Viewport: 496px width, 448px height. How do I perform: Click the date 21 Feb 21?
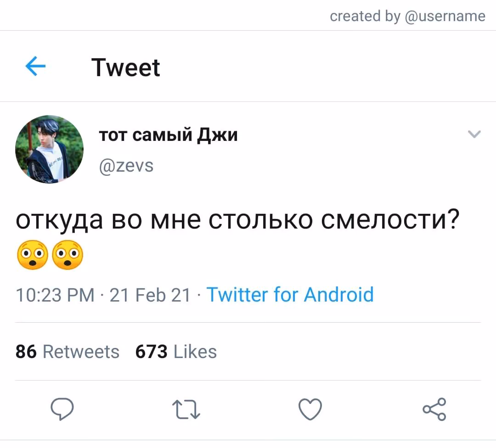[x=150, y=295]
